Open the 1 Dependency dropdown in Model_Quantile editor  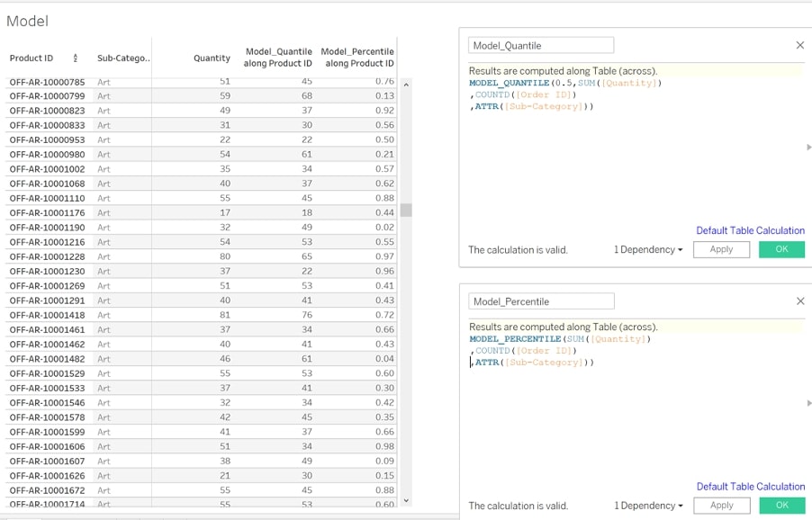pyautogui.click(x=648, y=249)
